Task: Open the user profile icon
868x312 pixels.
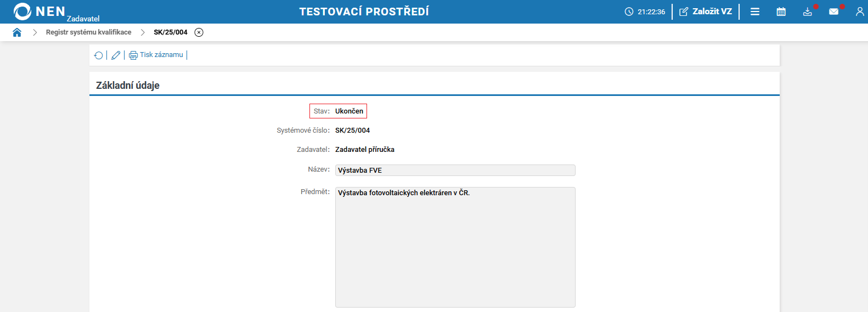Action: [860, 12]
